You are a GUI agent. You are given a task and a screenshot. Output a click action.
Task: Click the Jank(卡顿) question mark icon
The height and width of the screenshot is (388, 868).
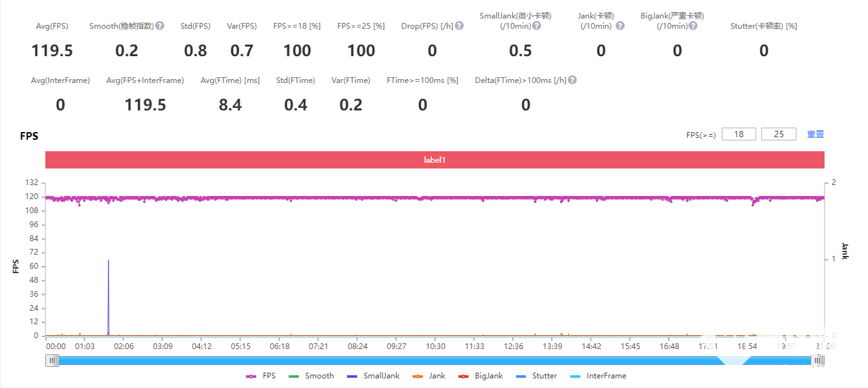(x=620, y=26)
